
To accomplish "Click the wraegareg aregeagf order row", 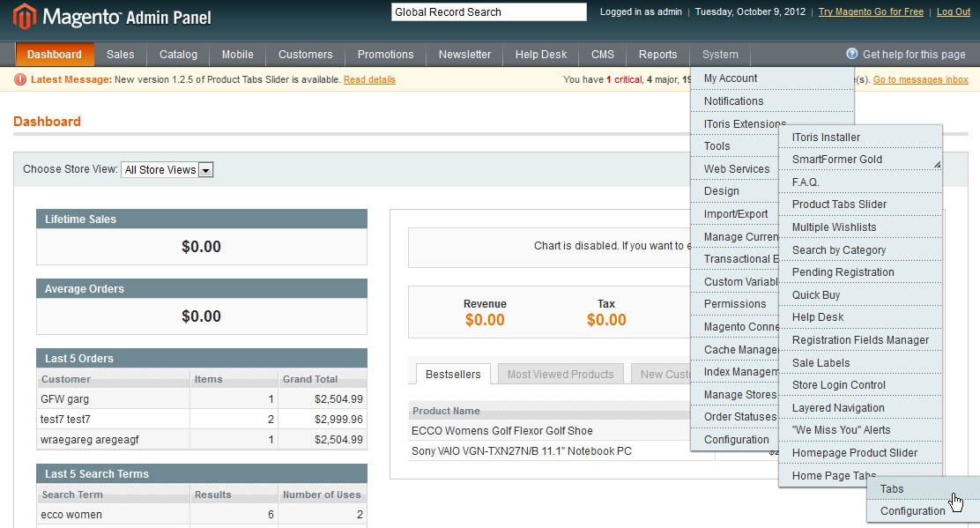I will [x=201, y=439].
